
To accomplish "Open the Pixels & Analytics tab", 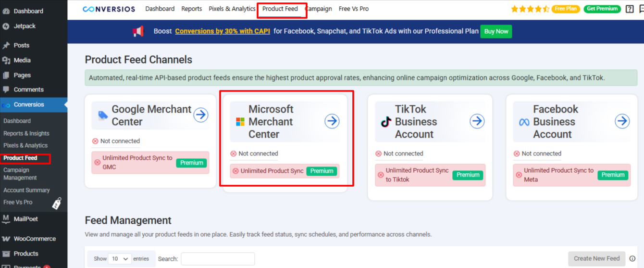I will pyautogui.click(x=232, y=9).
